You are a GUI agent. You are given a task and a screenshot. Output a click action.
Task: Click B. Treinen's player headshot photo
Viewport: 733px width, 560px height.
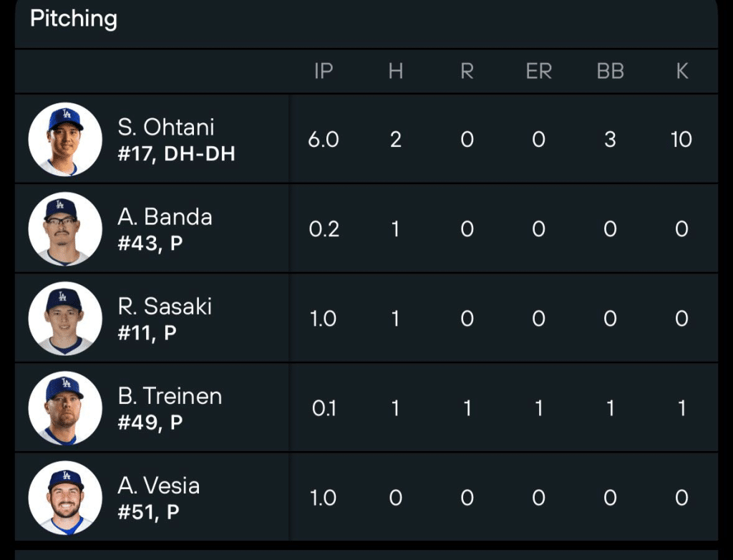65,407
